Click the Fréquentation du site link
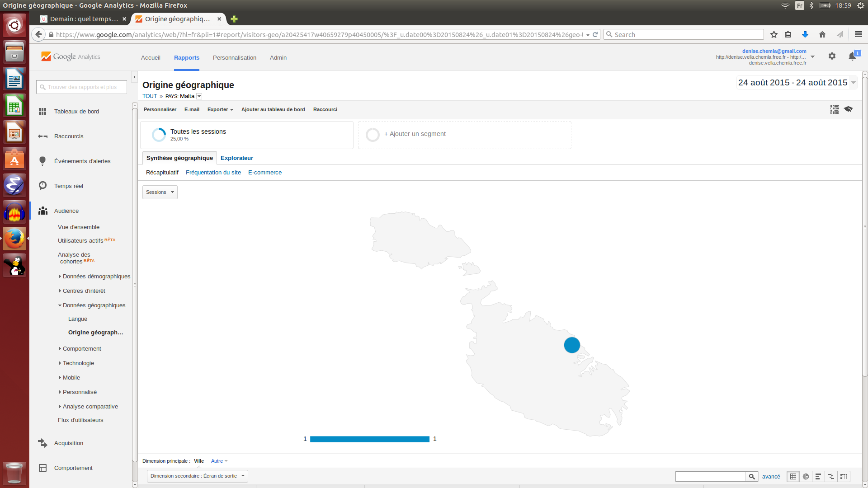 213,173
